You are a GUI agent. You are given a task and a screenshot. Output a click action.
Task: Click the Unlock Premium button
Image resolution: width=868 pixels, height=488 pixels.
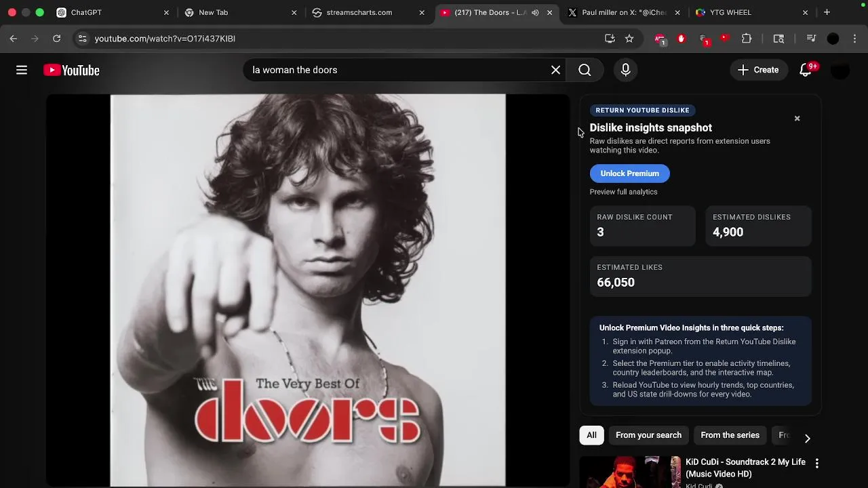(x=629, y=174)
